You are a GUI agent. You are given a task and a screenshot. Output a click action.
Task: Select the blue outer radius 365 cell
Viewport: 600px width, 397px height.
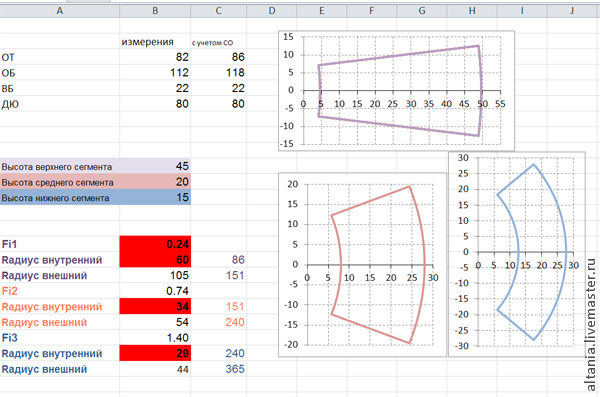coord(219,369)
